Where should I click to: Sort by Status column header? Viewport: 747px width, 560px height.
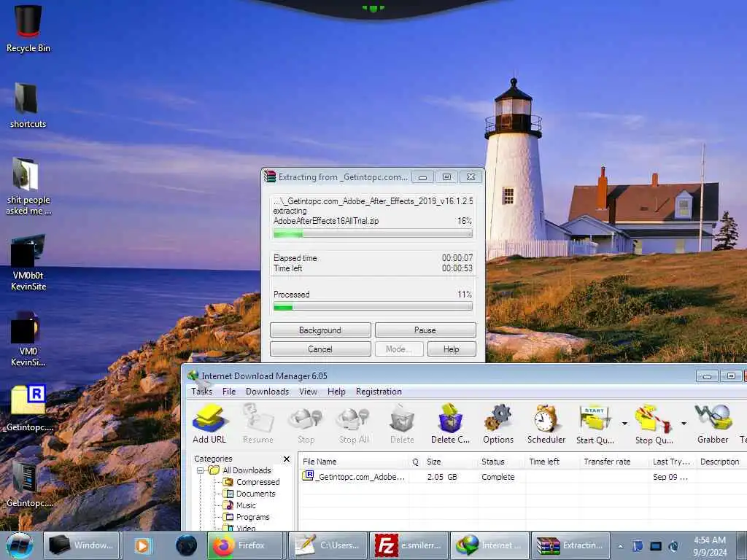coord(500,462)
